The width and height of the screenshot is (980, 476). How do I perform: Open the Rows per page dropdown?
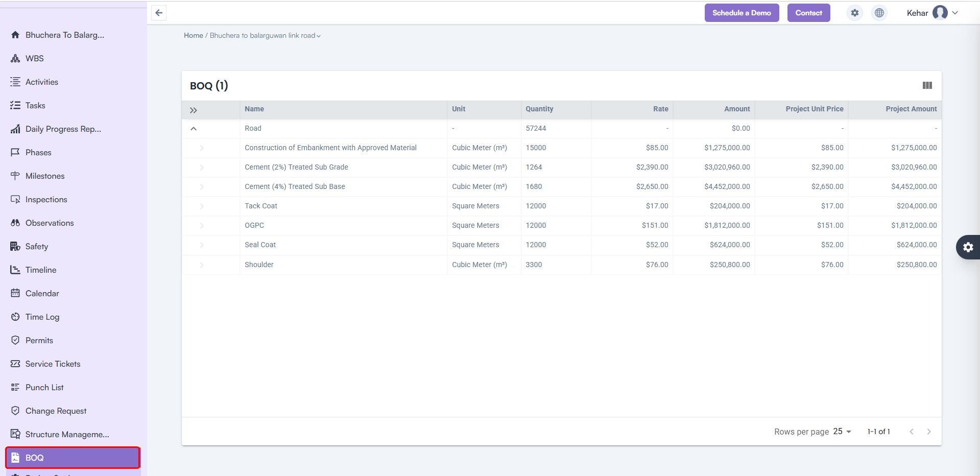point(842,432)
